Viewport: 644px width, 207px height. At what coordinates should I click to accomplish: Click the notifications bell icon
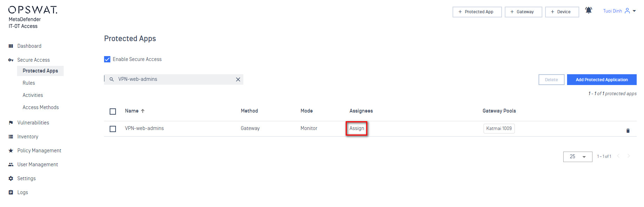coord(588,10)
